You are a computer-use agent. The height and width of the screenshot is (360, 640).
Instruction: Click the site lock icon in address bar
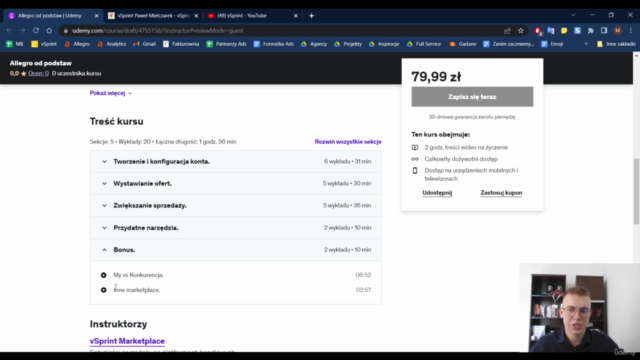[66, 31]
